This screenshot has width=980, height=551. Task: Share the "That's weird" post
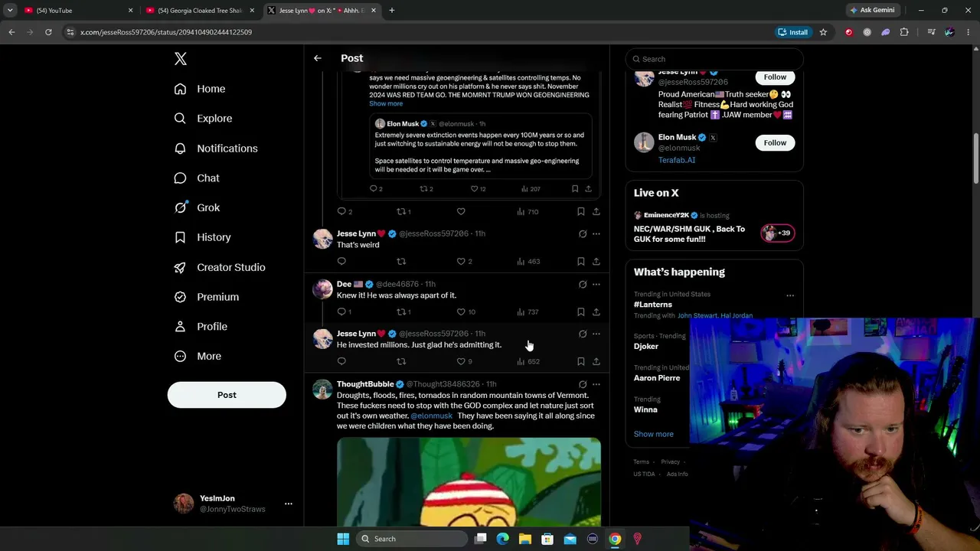click(596, 262)
